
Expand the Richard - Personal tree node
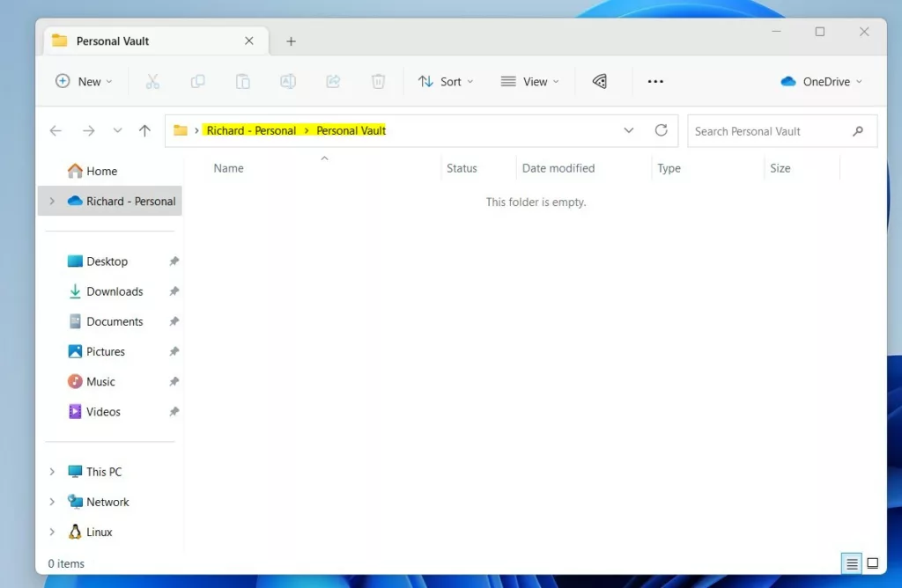point(52,202)
